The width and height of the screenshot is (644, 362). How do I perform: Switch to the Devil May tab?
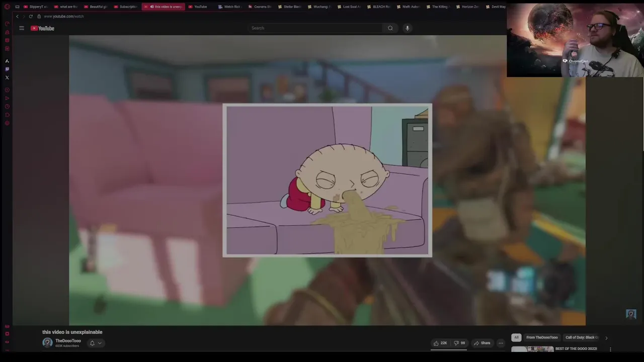point(496,7)
